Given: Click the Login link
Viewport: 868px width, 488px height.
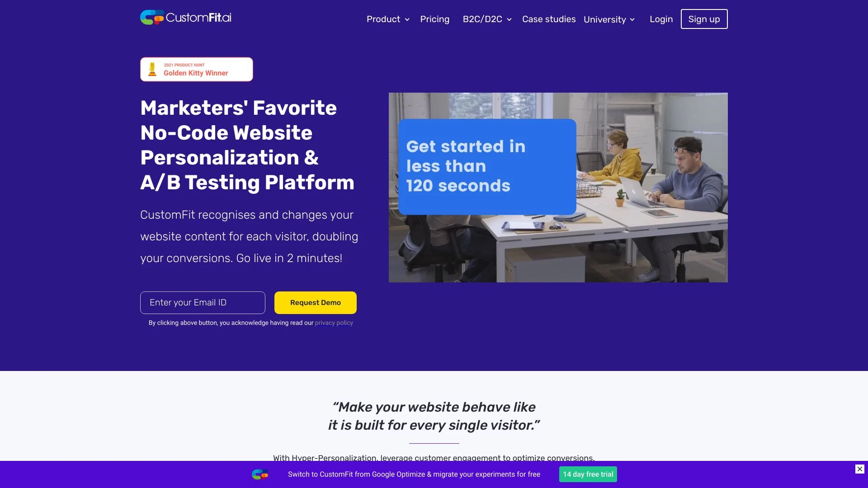Looking at the screenshot, I should tap(660, 19).
